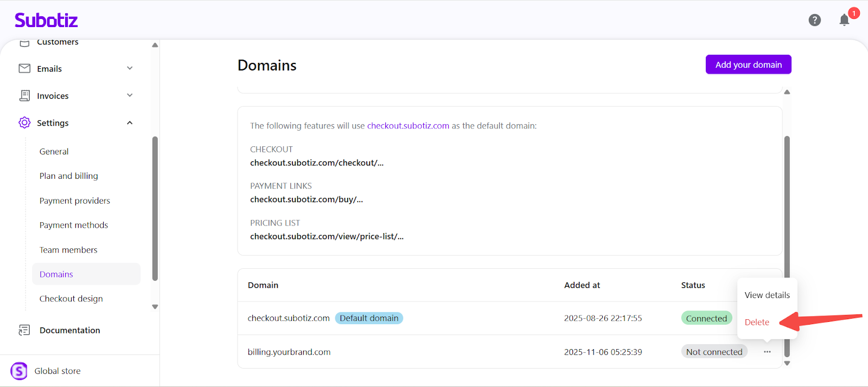
Task: Click the Add your domain button
Action: pos(748,64)
